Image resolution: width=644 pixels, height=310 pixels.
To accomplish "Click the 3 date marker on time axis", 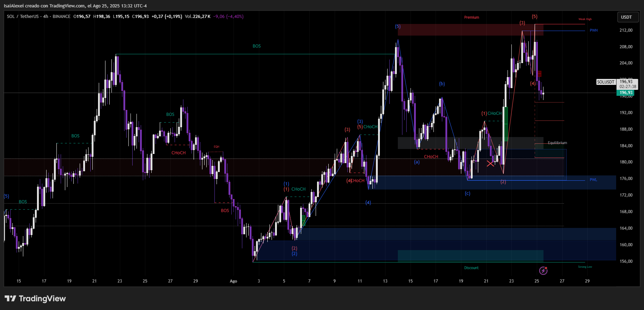I will (x=259, y=281).
